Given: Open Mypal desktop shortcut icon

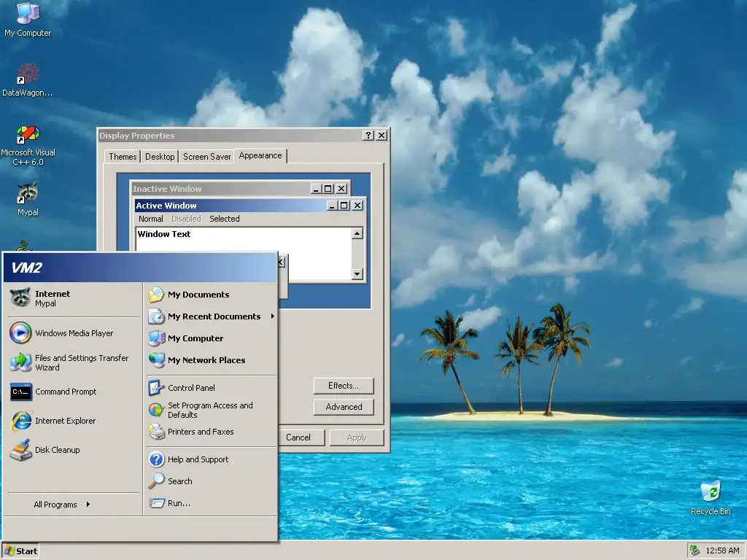Looking at the screenshot, I should (x=28, y=199).
